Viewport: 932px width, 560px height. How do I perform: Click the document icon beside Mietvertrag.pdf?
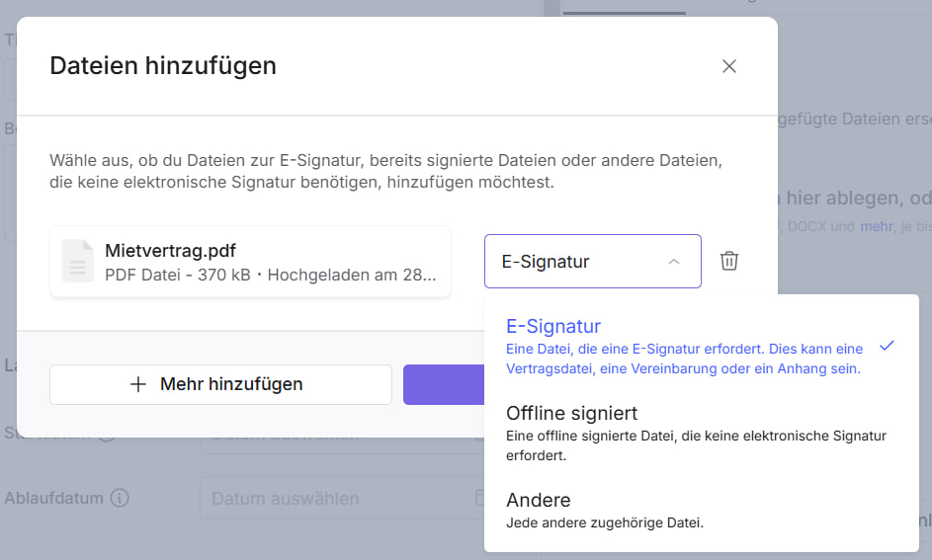78,262
